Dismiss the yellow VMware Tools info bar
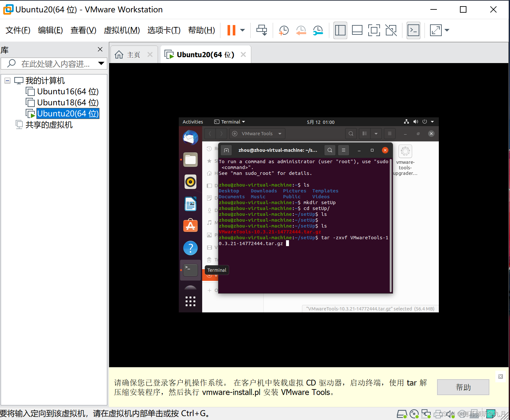510x420 pixels. point(501,376)
